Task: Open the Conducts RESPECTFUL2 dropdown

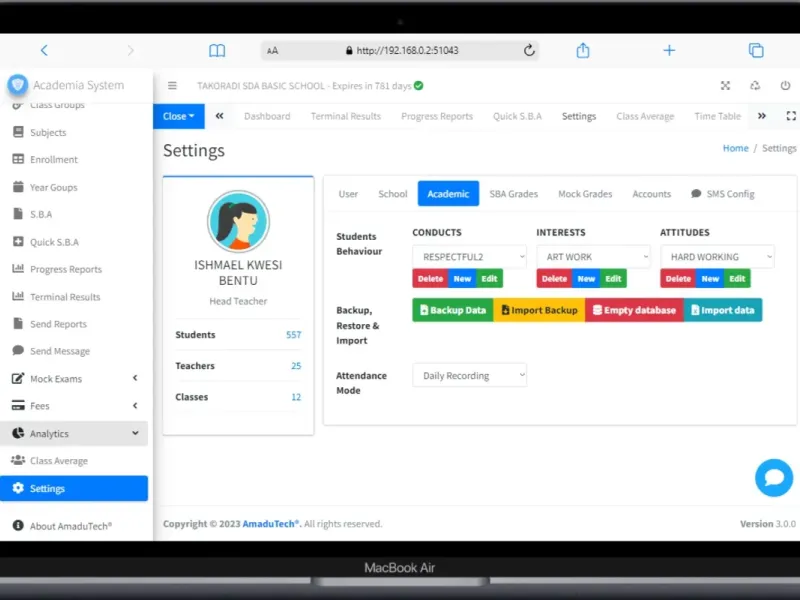Action: click(x=469, y=257)
